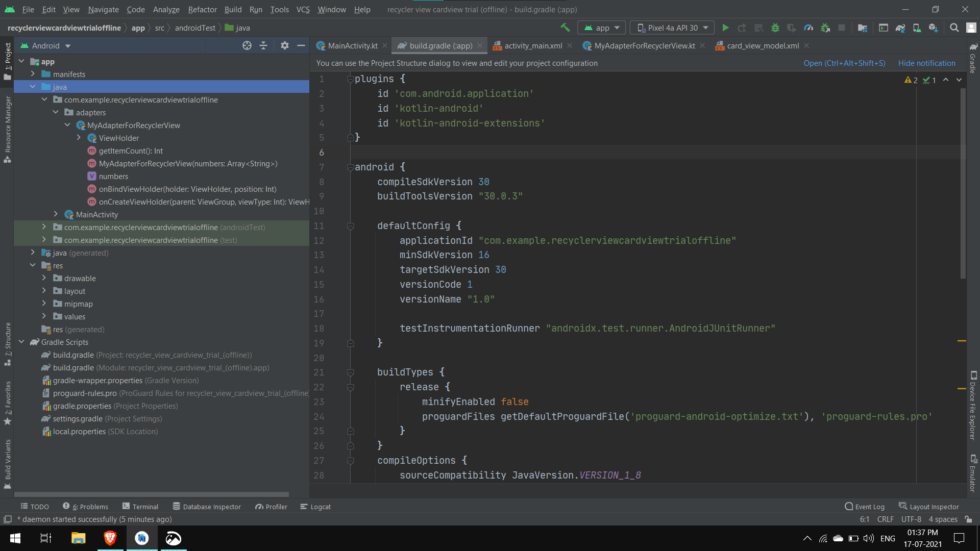Start debugging the app
Image resolution: width=980 pixels, height=551 pixels.
pyautogui.click(x=775, y=28)
